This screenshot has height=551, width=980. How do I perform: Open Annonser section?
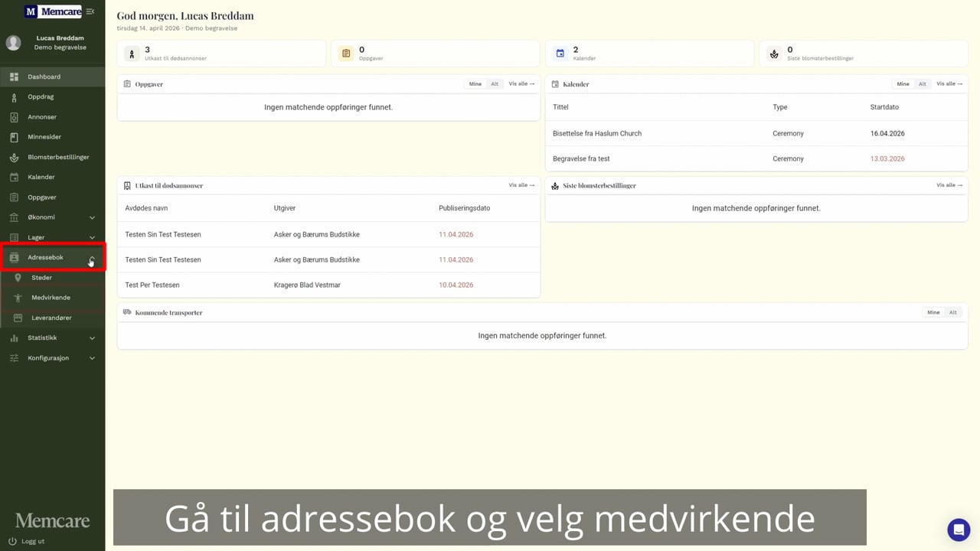click(52, 117)
